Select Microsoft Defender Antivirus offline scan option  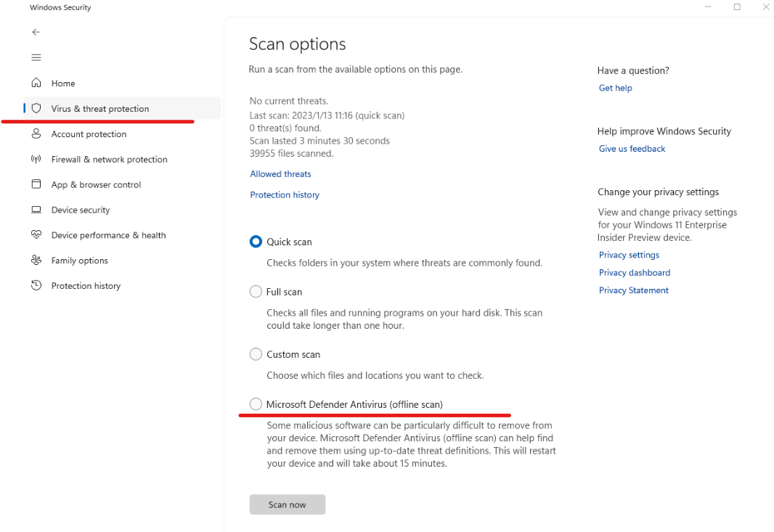click(256, 404)
